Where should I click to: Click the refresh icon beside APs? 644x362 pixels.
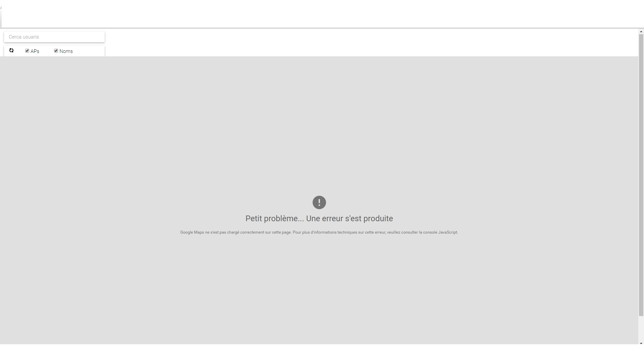point(11,51)
